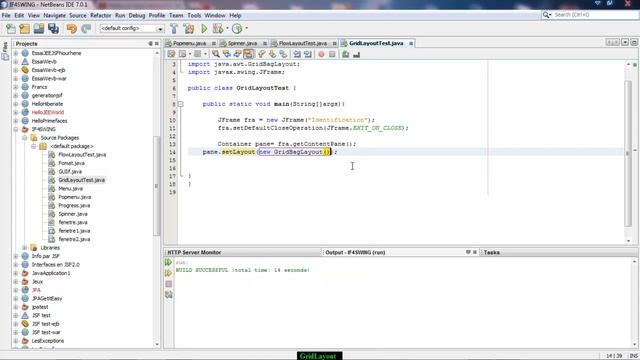Click the Build Main Project hammer icon
The height and width of the screenshot is (360, 640).
point(174,29)
